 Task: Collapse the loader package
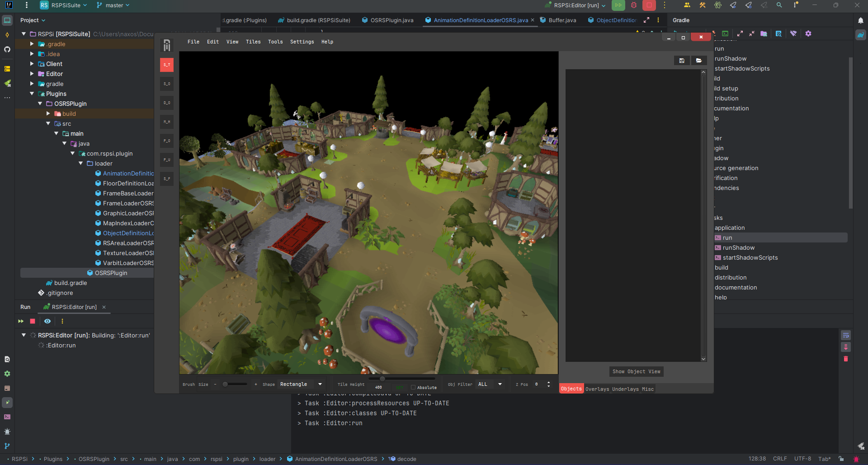click(81, 163)
